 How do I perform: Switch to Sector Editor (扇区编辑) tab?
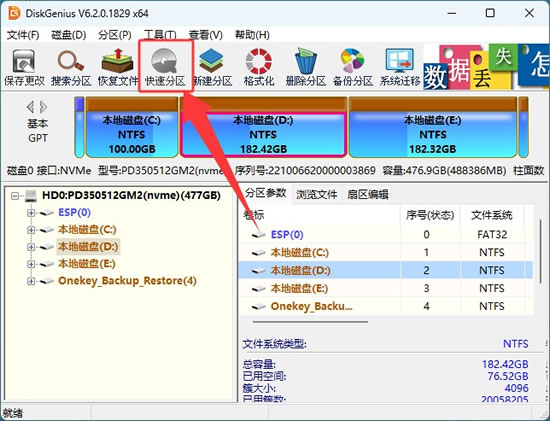[x=367, y=194]
